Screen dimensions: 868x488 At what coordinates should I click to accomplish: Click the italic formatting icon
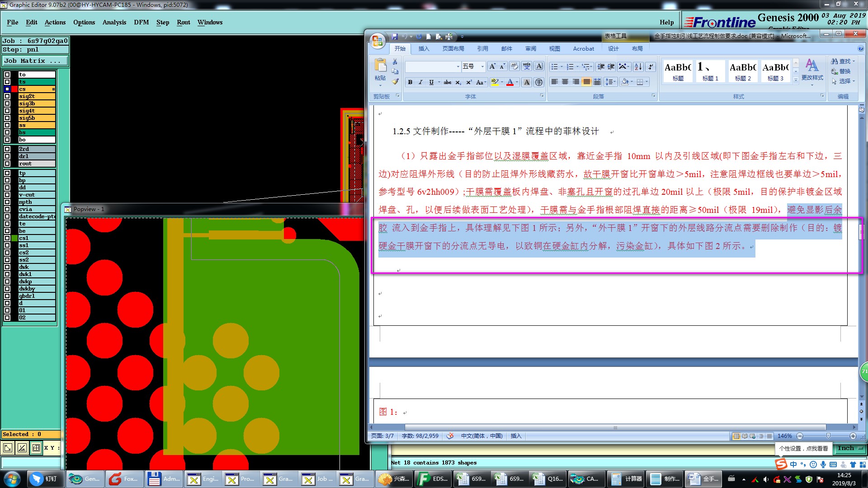(420, 82)
